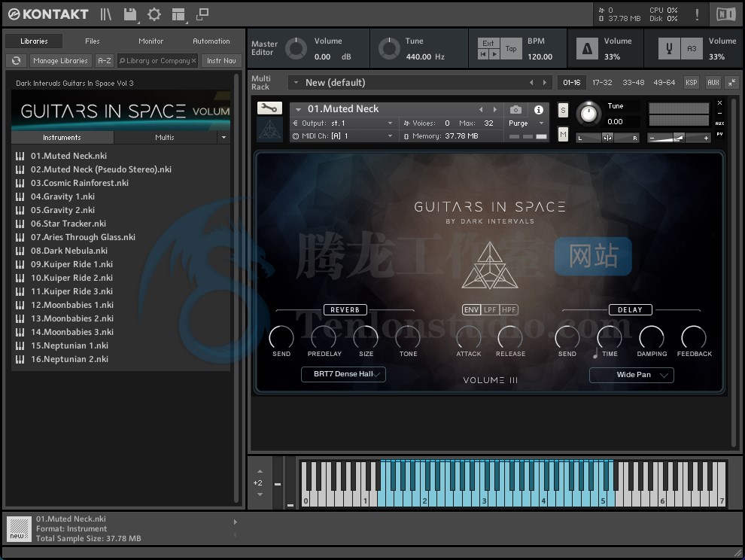The width and height of the screenshot is (745, 560).
Task: Click the save floppy disk icon
Action: click(x=129, y=14)
